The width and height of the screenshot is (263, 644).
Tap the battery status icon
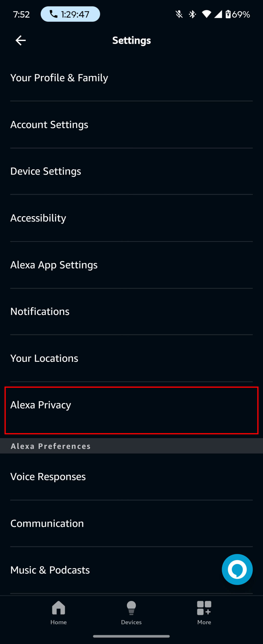coord(228,14)
